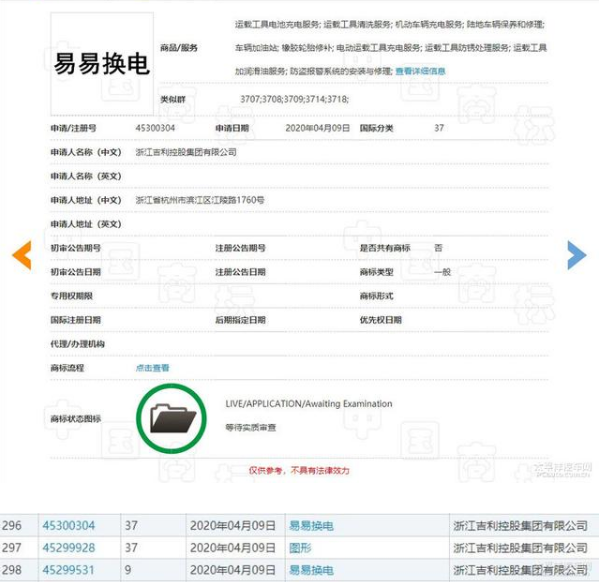
Task: Open application number 45299531 in row 298
Action: pos(69,570)
